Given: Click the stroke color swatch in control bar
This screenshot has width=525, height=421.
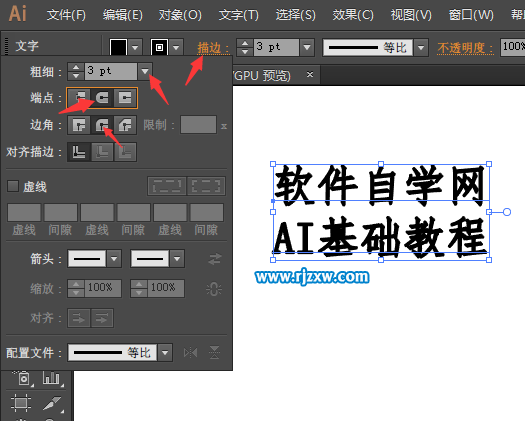Looking at the screenshot, I should click(x=159, y=47).
